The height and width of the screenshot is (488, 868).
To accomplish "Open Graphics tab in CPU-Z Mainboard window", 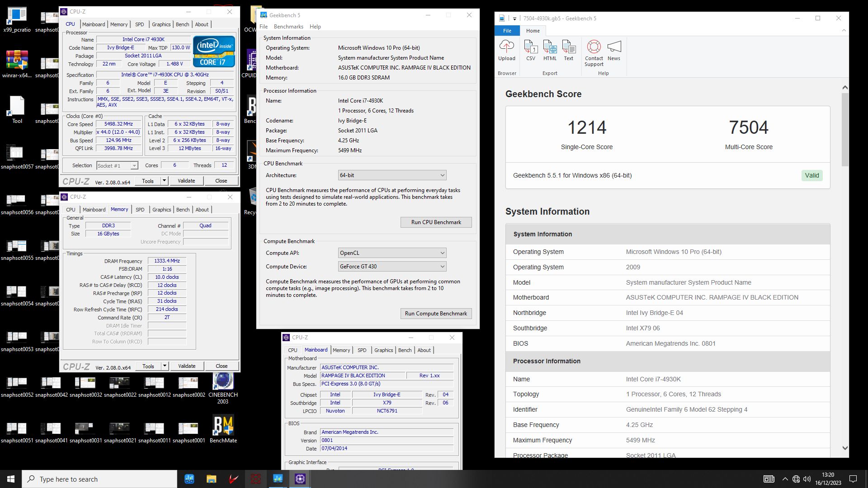I will point(383,350).
